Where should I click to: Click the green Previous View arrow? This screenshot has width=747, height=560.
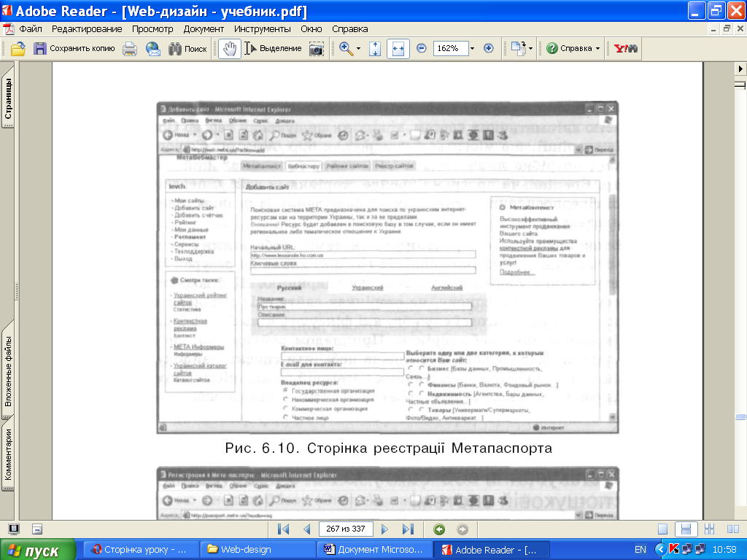pyautogui.click(x=439, y=529)
